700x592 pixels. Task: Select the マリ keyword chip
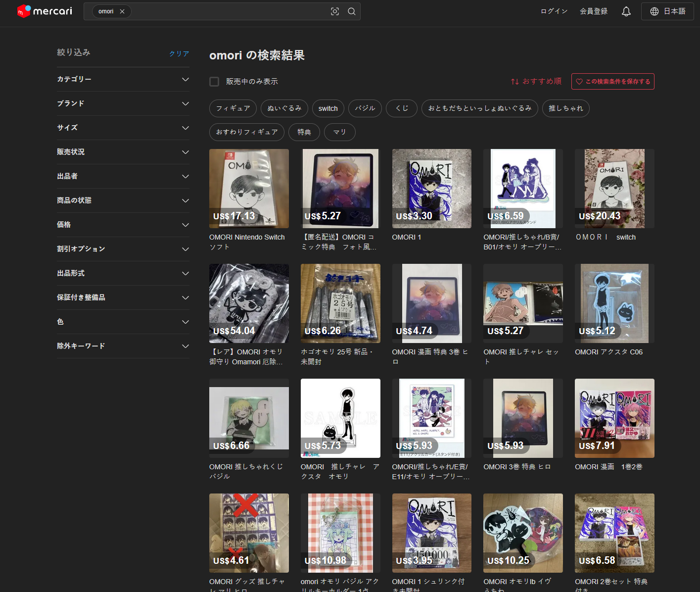click(340, 132)
